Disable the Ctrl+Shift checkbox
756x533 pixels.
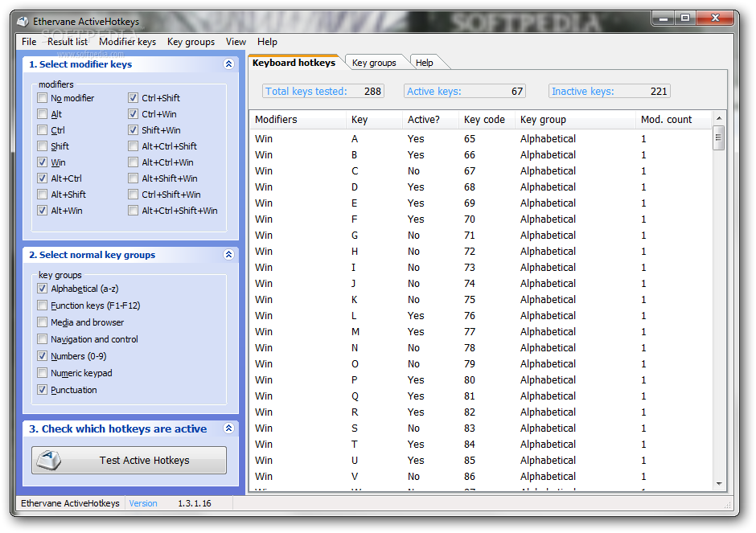point(133,98)
